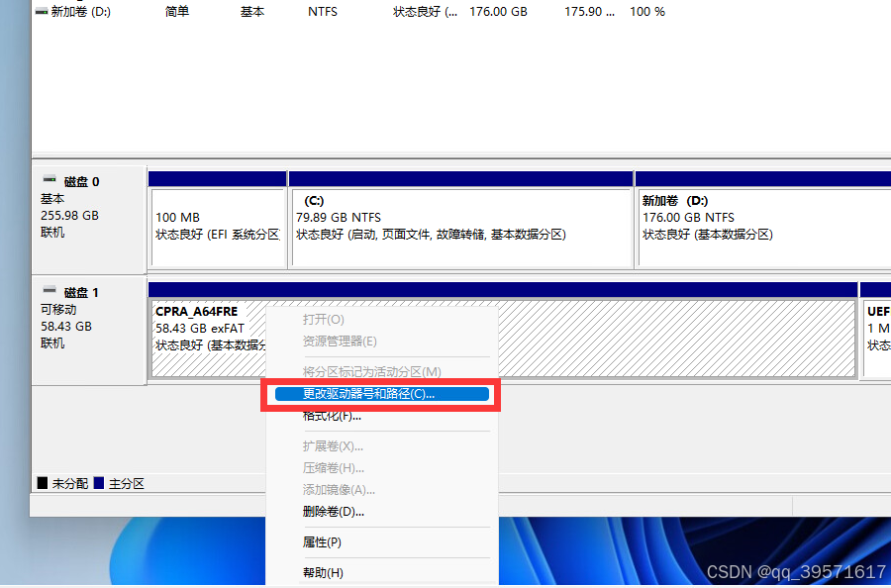
Task: Open 帮助(H) menu entry
Action: pyautogui.click(x=323, y=573)
